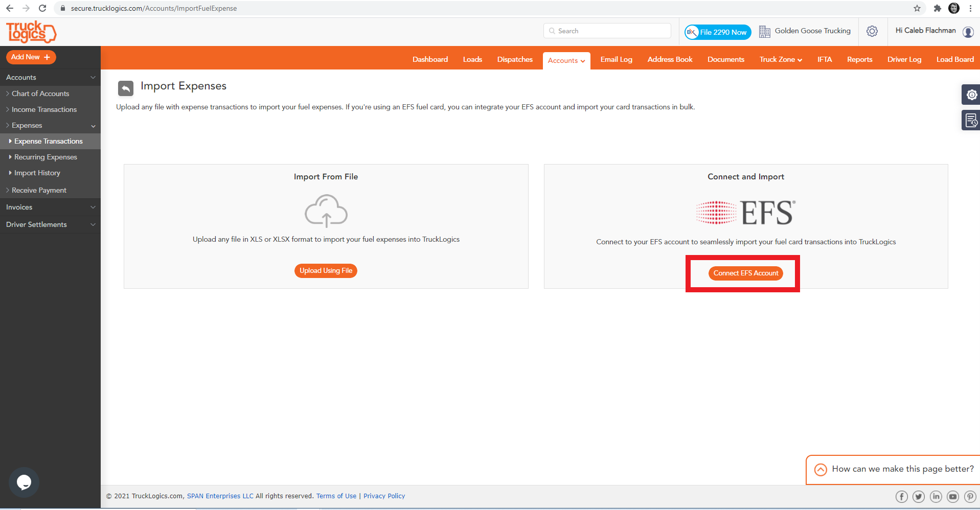Expand the feedback panel arrow icon
Image resolution: width=980 pixels, height=510 pixels.
(821, 470)
